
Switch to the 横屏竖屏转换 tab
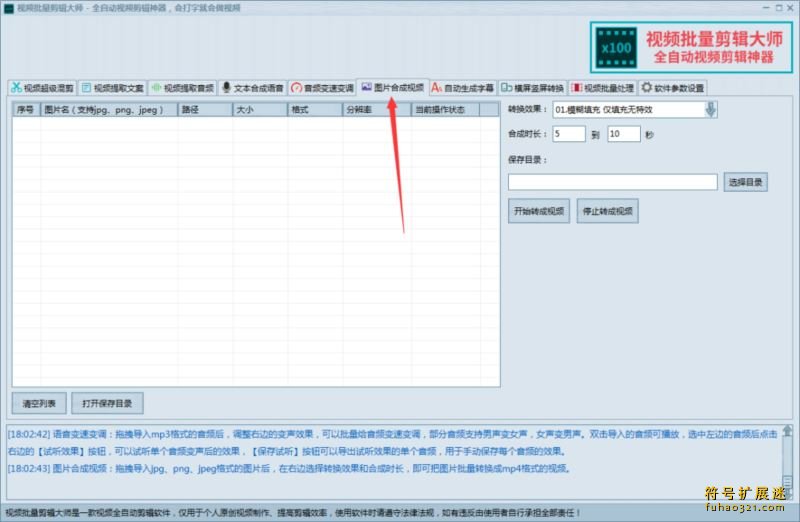pos(533,88)
